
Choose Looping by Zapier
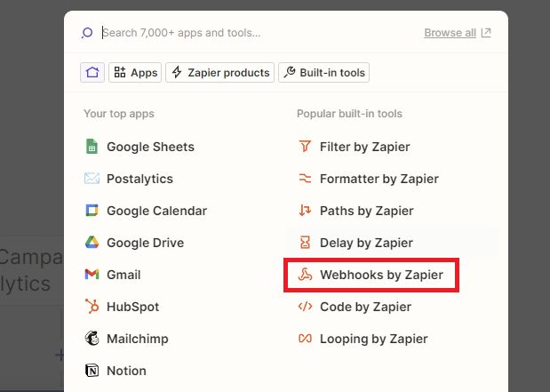pyautogui.click(x=363, y=339)
